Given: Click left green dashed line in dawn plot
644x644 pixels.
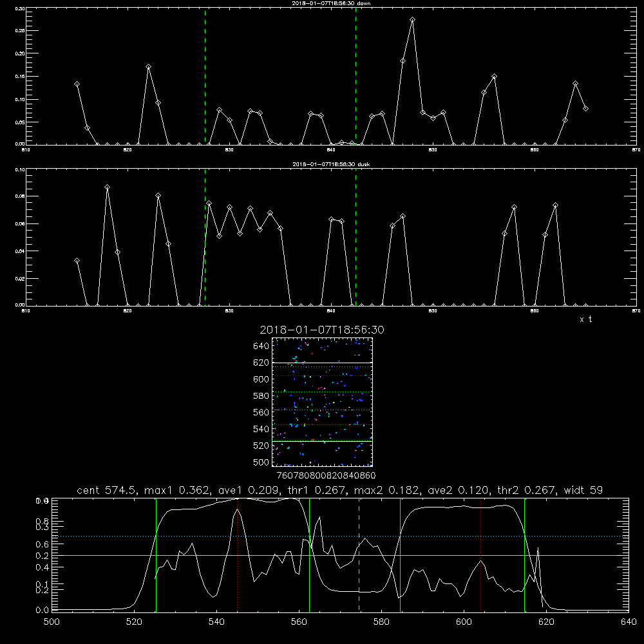Looking at the screenshot, I should [205, 76].
